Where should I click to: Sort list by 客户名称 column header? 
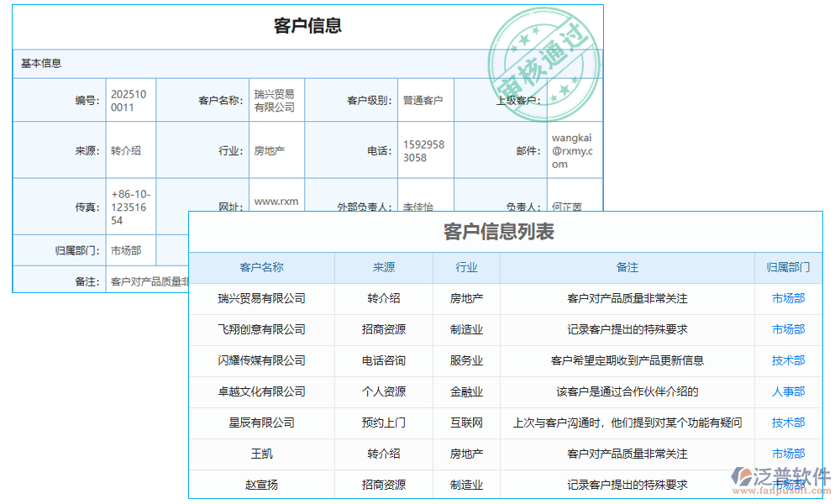coord(260,267)
